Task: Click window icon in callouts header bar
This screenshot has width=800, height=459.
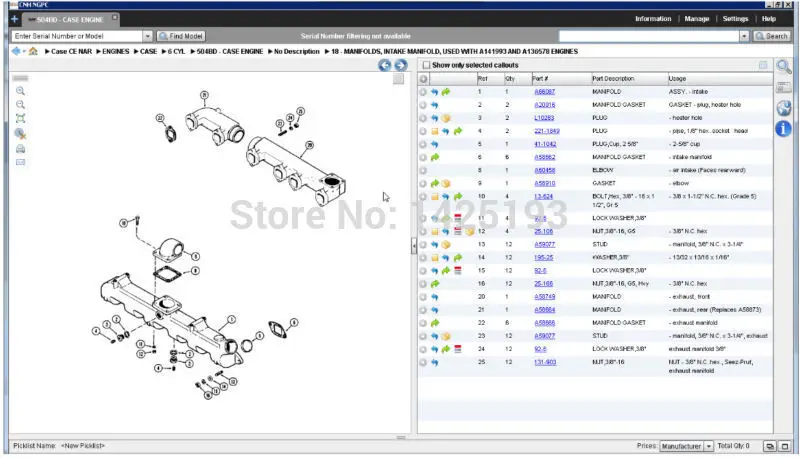Action: [x=763, y=65]
